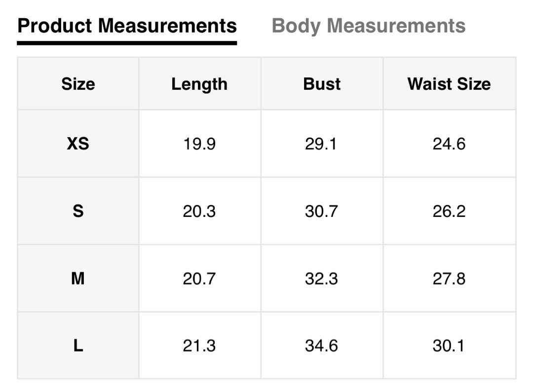
Task: Click the XS bust value 29.1
Action: 321,143
